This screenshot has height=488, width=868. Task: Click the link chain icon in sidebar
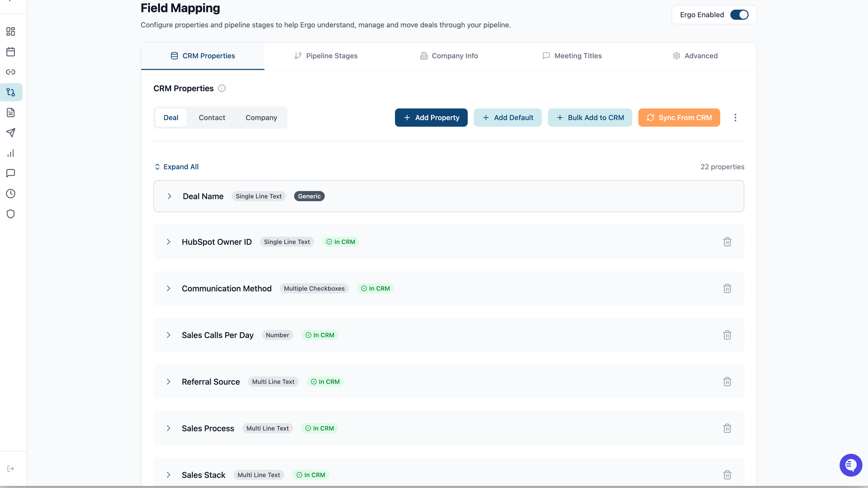[x=11, y=72]
